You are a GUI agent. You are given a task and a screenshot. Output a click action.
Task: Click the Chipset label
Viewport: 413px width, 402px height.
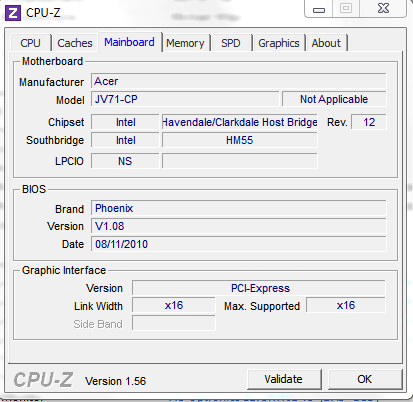[x=66, y=122]
